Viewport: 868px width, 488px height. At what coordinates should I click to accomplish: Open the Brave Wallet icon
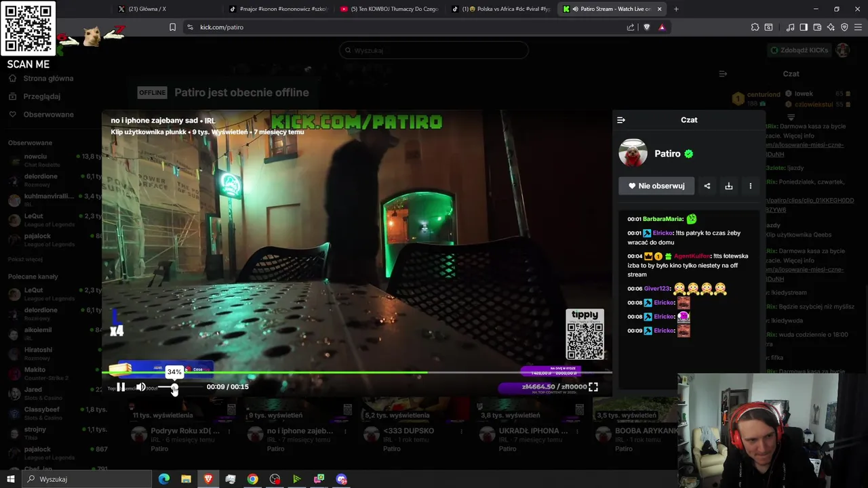click(817, 27)
